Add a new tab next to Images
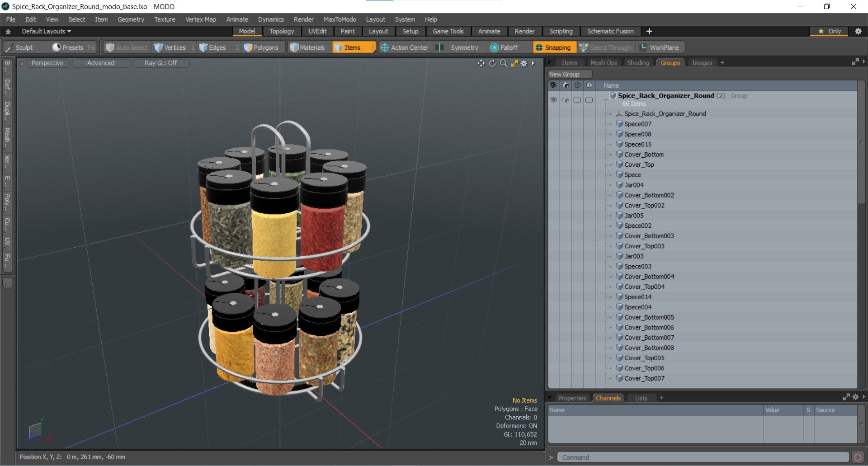Viewport: 868px width, 466px height. [x=722, y=63]
